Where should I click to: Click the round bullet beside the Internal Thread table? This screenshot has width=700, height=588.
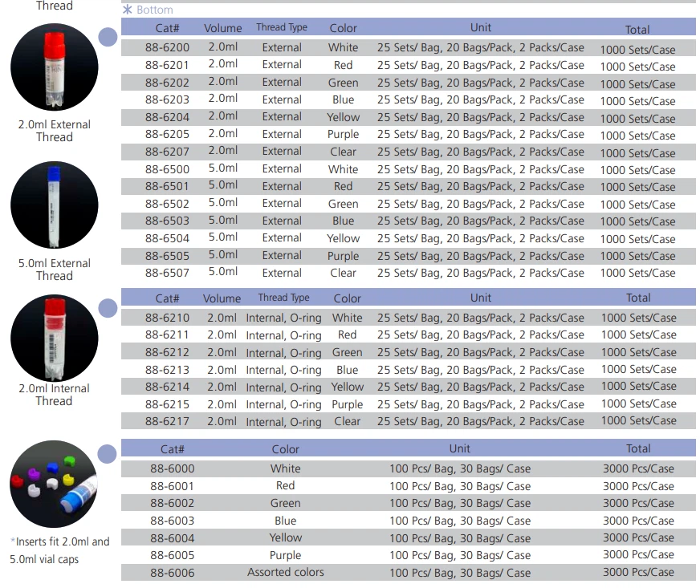pyautogui.click(x=108, y=308)
